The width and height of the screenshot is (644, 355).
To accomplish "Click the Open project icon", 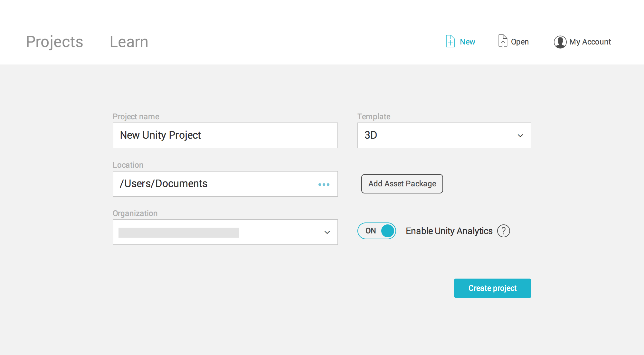I will point(501,41).
